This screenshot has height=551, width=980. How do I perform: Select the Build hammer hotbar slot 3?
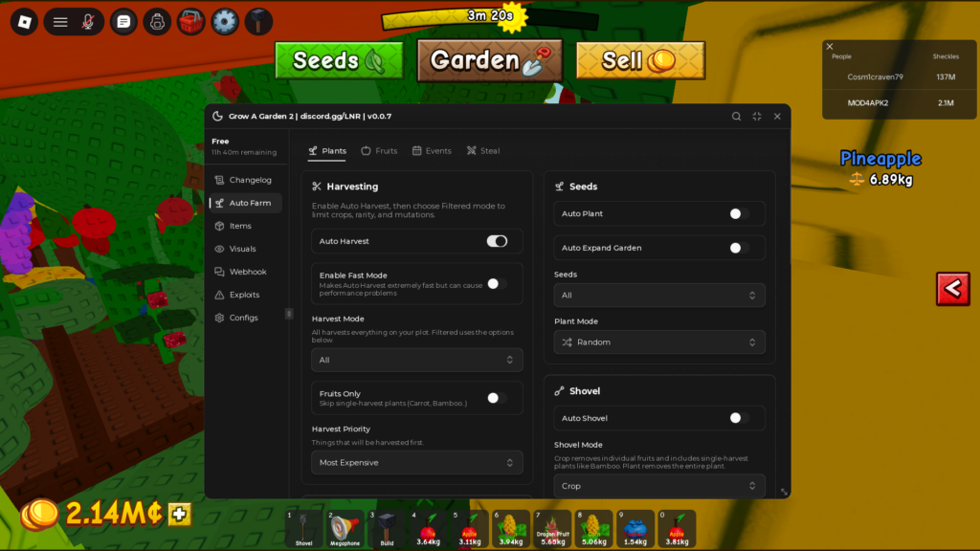(387, 528)
